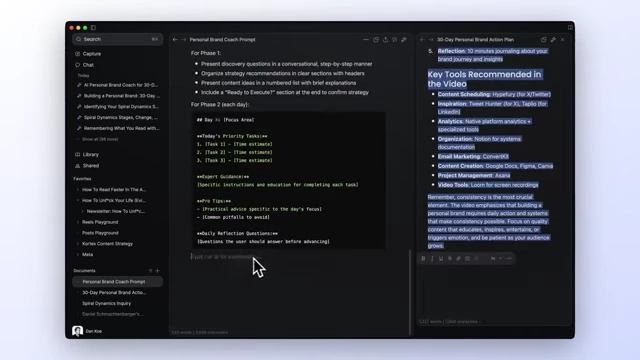The image size is (640, 360).
Task: Click the Capture icon in the sidebar
Action: pos(78,54)
